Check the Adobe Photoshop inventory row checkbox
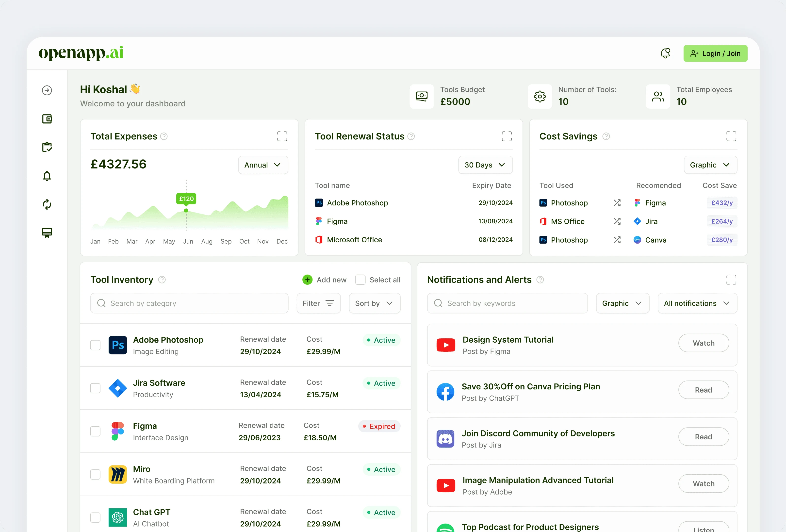Image resolution: width=786 pixels, height=532 pixels. 95,345
